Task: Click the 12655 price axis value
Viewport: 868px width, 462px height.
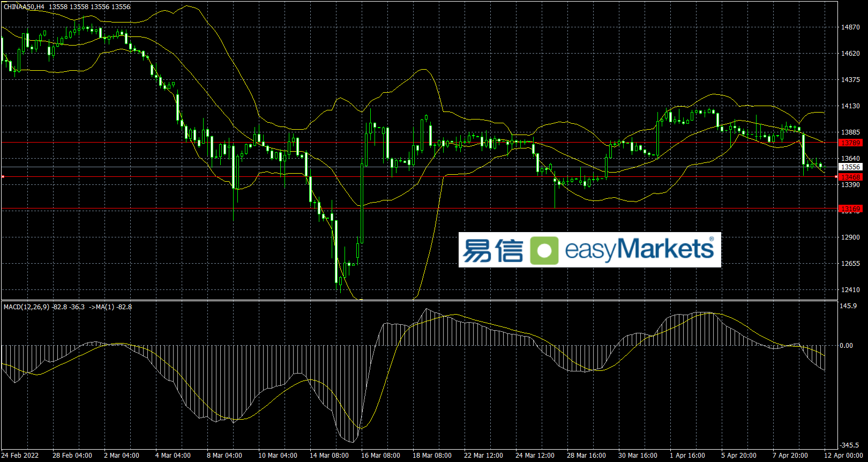Action: [850, 264]
